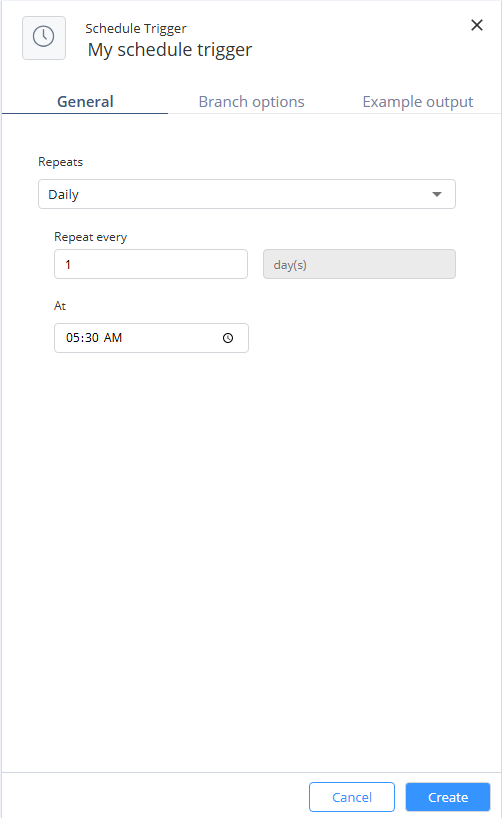Click the Schedule Trigger clock icon
This screenshot has height=818, width=503.
pyautogui.click(x=44, y=38)
